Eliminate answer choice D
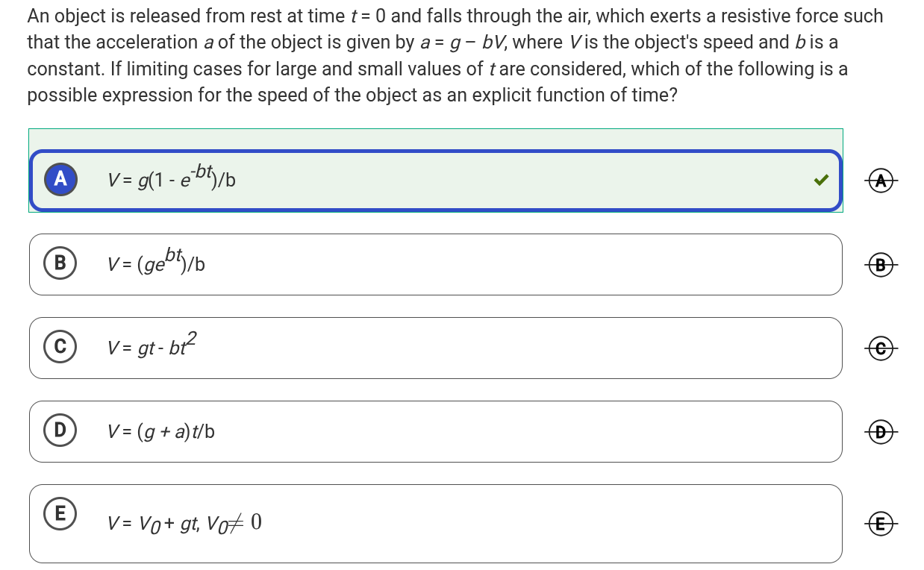Viewport: 924px width, 570px height. point(881,430)
